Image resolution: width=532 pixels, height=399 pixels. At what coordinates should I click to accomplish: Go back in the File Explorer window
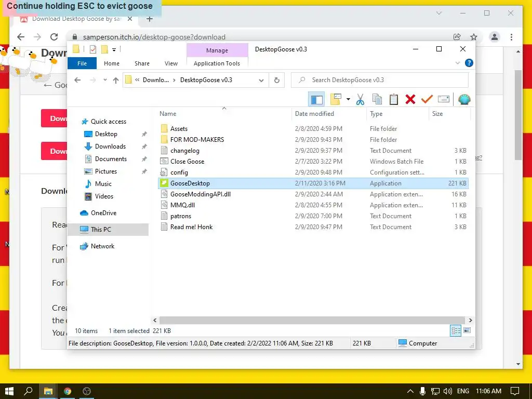78,80
